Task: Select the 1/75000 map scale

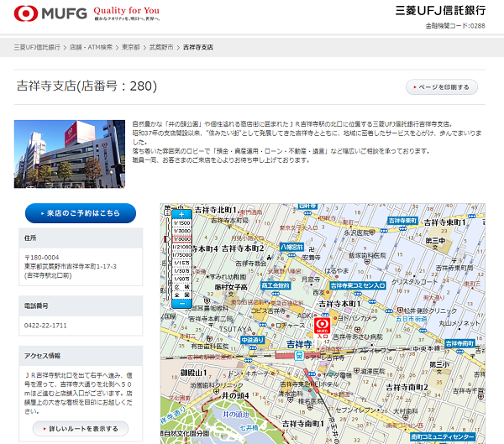Action: click(x=182, y=255)
